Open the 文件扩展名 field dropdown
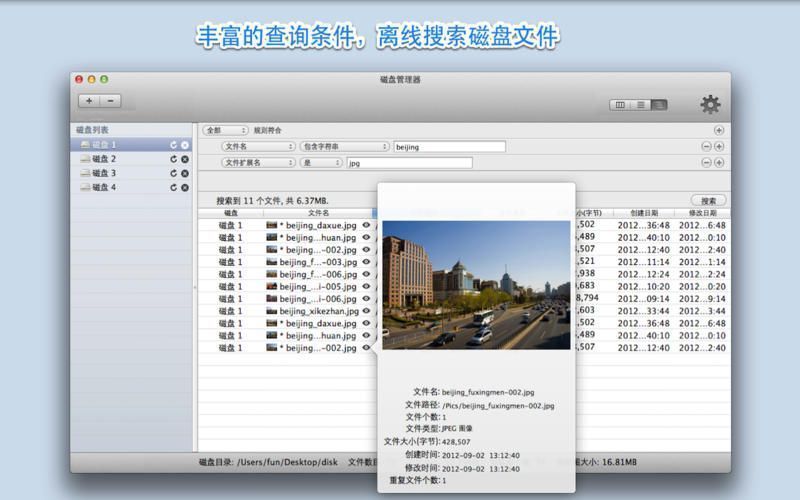800x500 pixels. click(256, 162)
